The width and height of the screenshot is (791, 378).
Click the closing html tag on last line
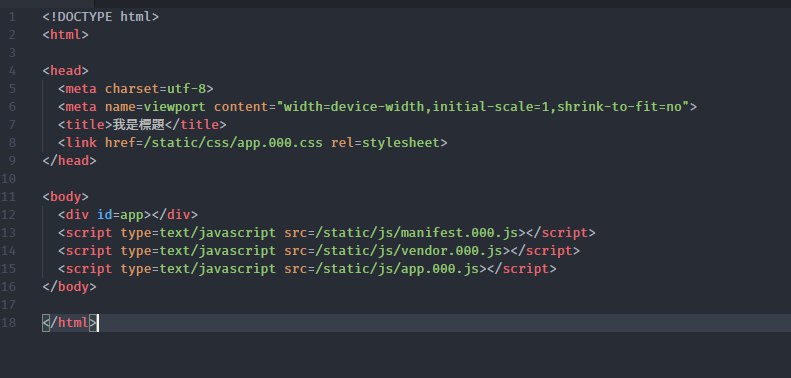click(70, 322)
